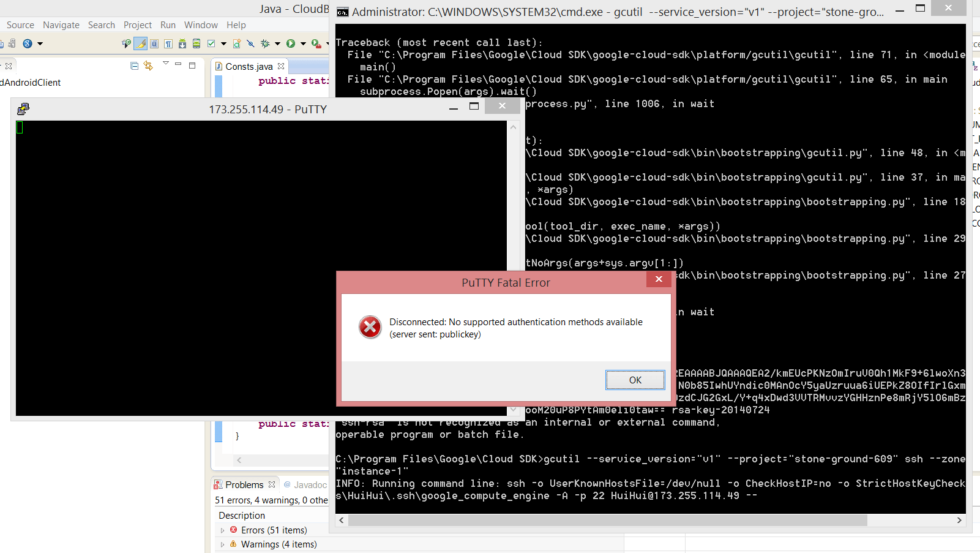
Task: Switch to the Javadoc tab
Action: click(x=305, y=485)
